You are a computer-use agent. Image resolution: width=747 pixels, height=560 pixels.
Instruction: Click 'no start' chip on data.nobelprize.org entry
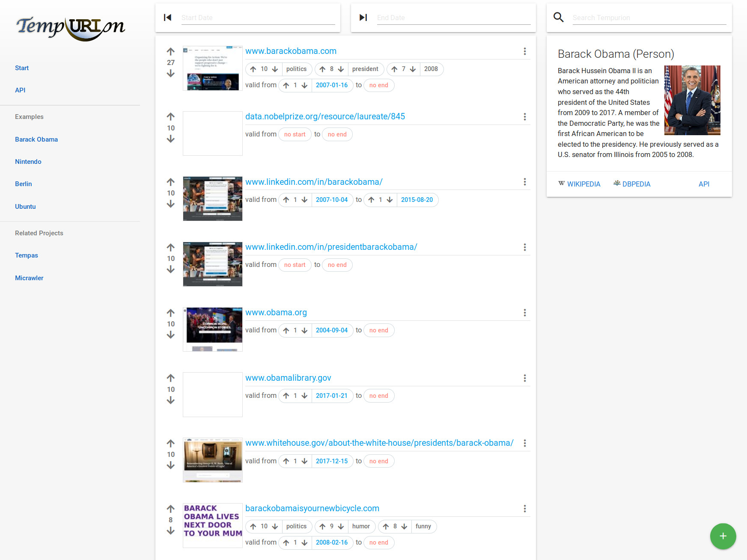(x=295, y=135)
